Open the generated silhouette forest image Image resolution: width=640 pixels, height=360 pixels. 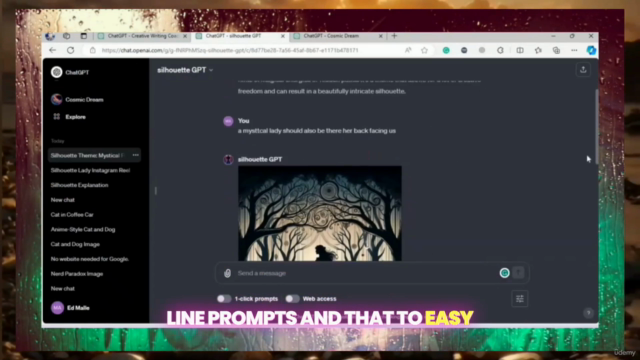(320, 213)
